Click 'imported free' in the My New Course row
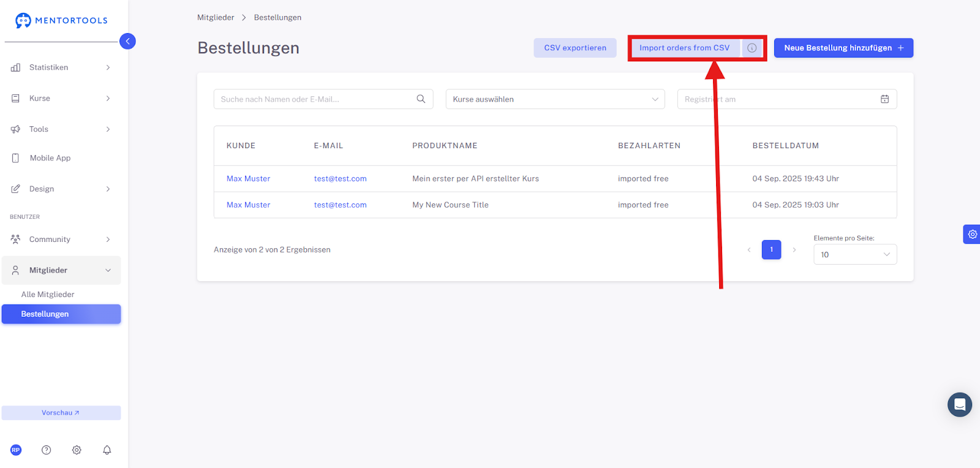This screenshot has height=468, width=980. 643,205
